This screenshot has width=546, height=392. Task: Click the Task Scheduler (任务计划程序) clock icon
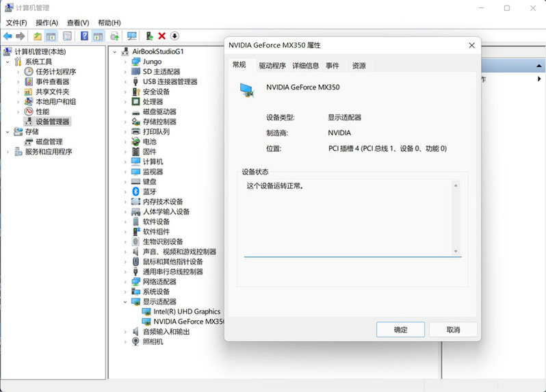point(29,71)
